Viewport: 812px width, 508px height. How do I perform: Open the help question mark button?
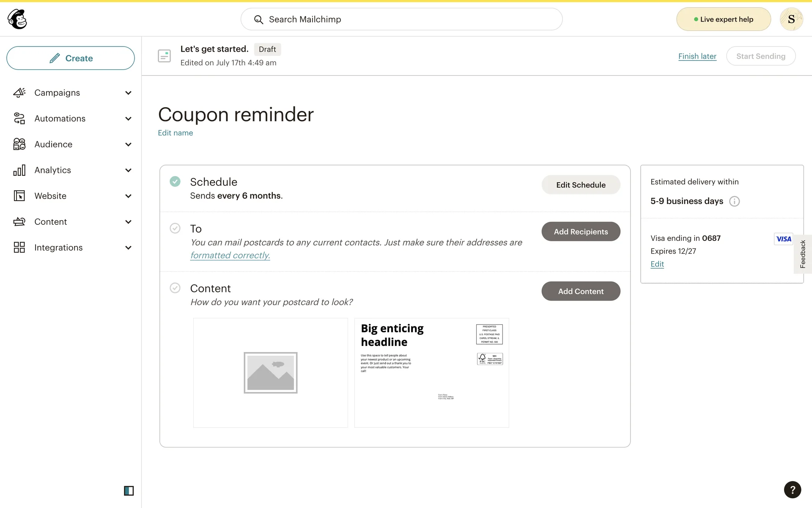(792, 490)
